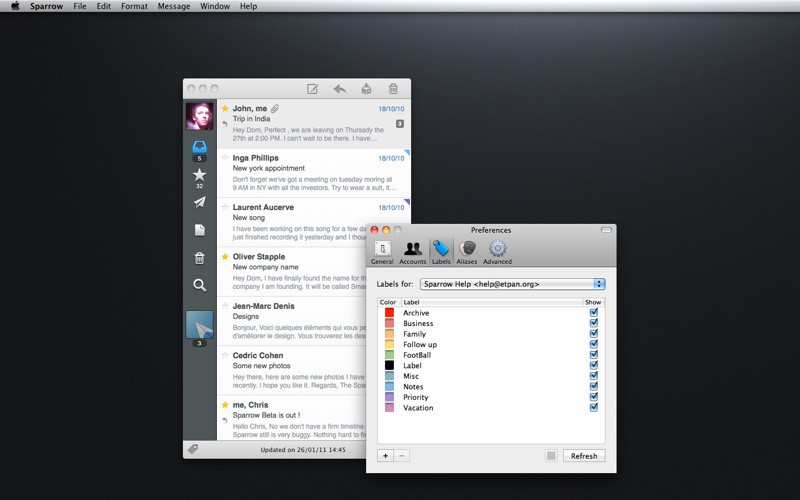Screen dimensions: 800x500
Task: Click the reply arrow in the toolbar
Action: [340, 89]
